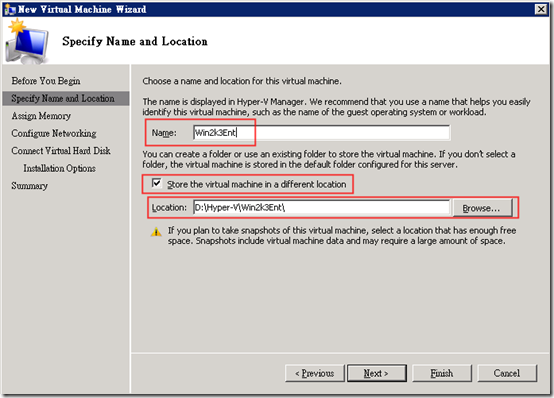Click the monitor wizard header icon
Image resolution: width=554 pixels, height=398 pixels.
point(27,42)
